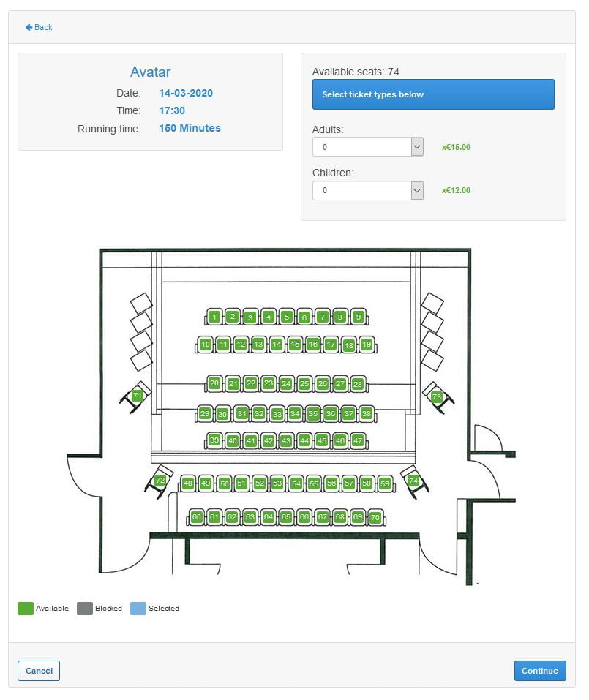Click the Back arrow link
Screen dimensions: 589x700
(x=39, y=27)
